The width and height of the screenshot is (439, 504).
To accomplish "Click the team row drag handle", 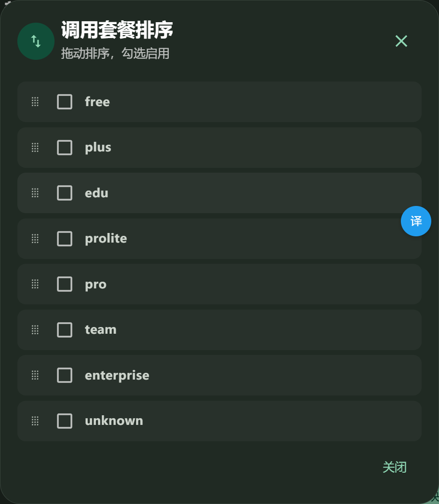I will (x=35, y=330).
